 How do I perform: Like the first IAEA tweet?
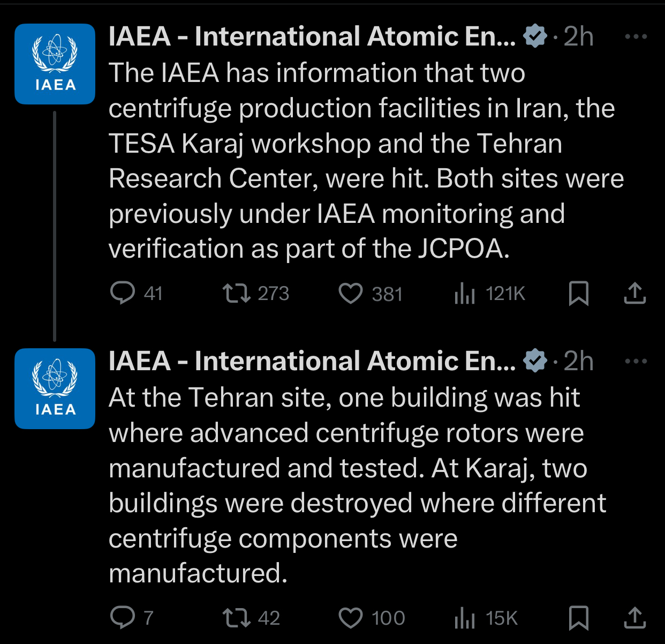pos(352,293)
